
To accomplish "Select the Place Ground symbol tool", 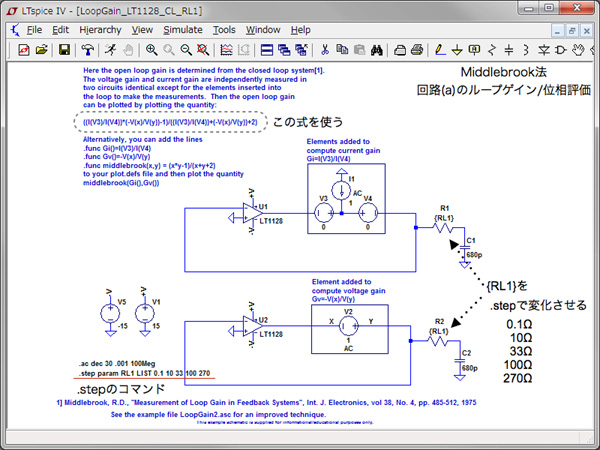I will (x=456, y=49).
